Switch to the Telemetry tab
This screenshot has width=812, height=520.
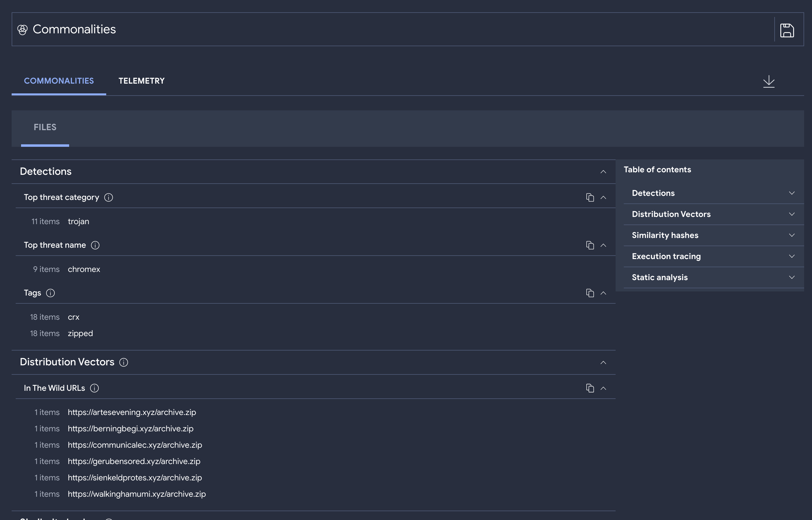[141, 81]
